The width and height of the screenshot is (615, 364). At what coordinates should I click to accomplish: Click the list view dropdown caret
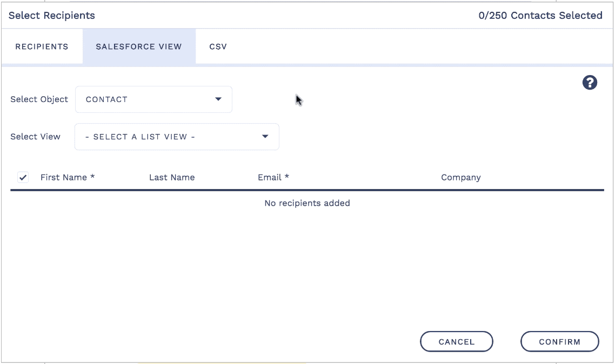[265, 137]
